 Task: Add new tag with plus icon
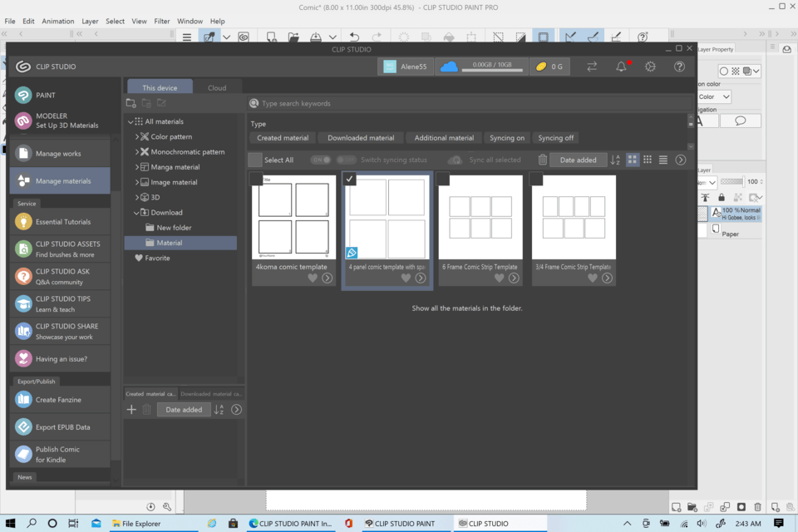coord(131,410)
